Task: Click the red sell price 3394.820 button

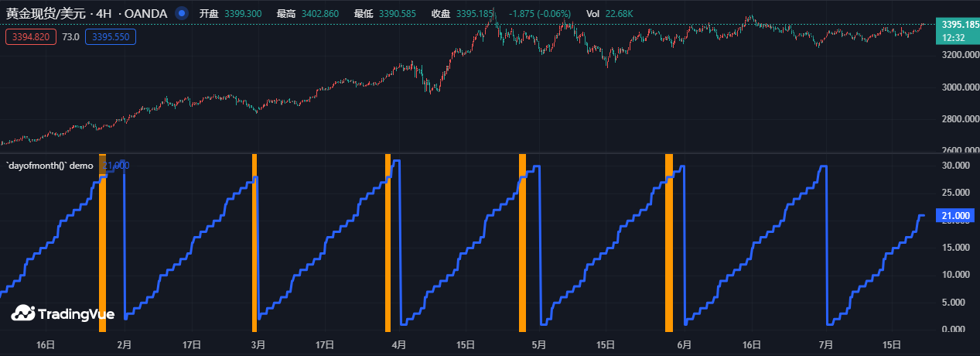Action: pyautogui.click(x=30, y=36)
